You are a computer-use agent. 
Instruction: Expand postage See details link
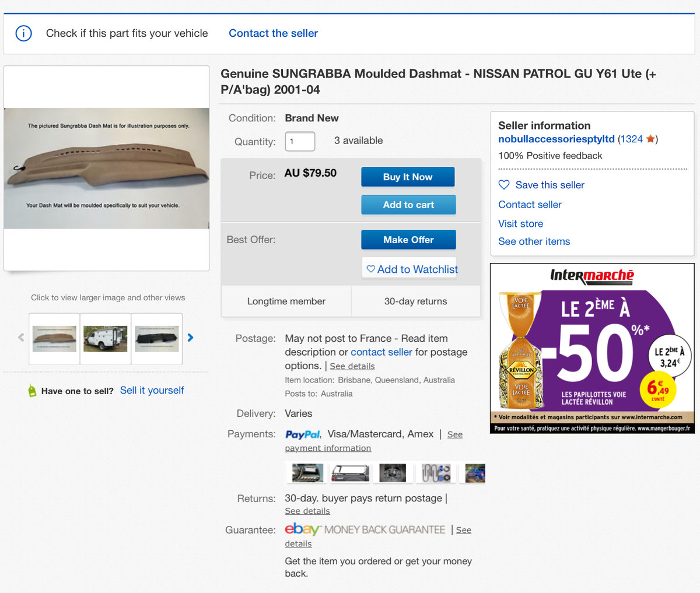tap(352, 366)
